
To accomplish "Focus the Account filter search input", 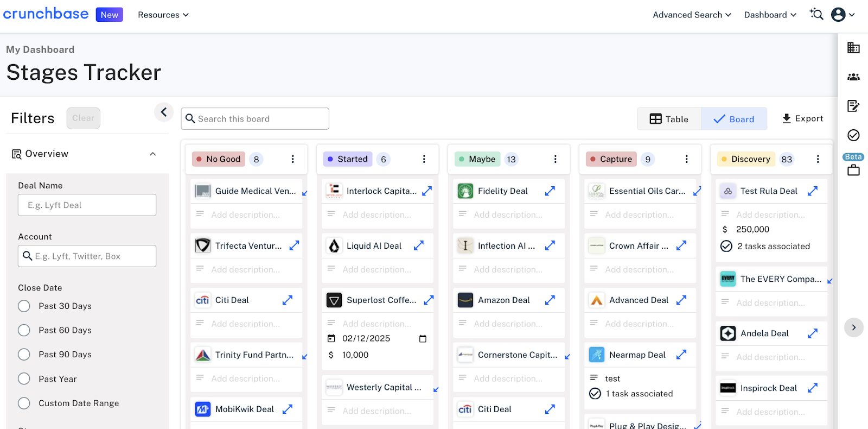I will pyautogui.click(x=87, y=256).
